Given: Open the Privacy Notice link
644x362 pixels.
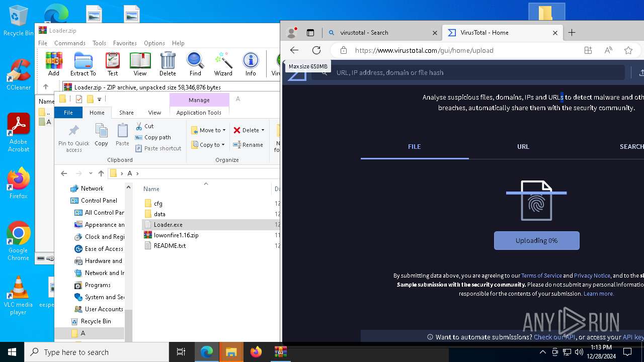Looking at the screenshot, I should tap(592, 276).
